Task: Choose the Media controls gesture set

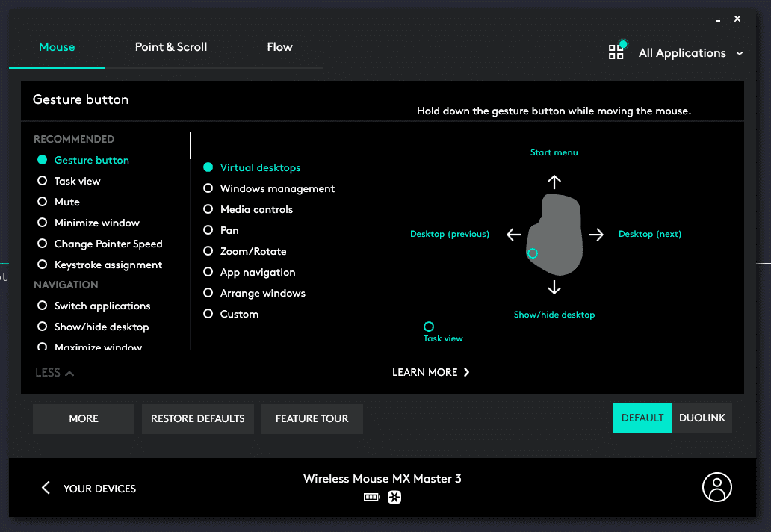Action: point(208,209)
